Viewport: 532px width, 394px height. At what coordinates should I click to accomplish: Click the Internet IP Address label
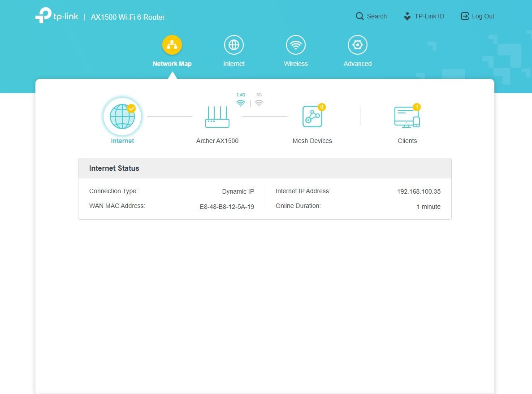click(303, 191)
